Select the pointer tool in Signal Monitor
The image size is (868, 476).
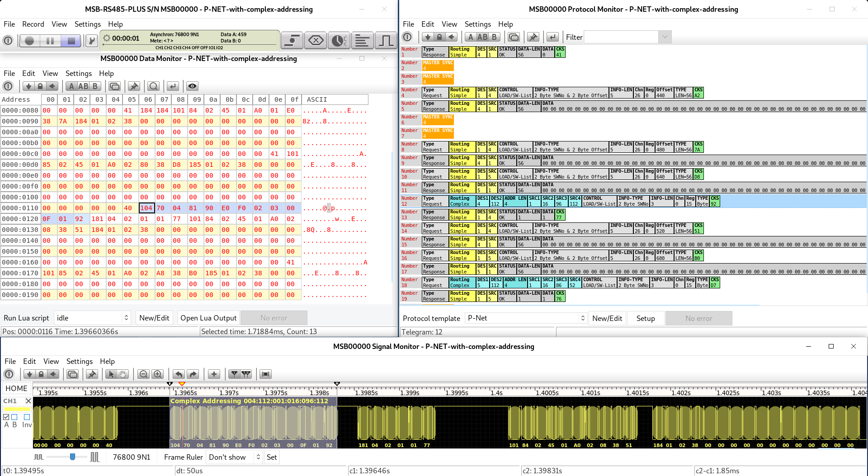(111, 374)
